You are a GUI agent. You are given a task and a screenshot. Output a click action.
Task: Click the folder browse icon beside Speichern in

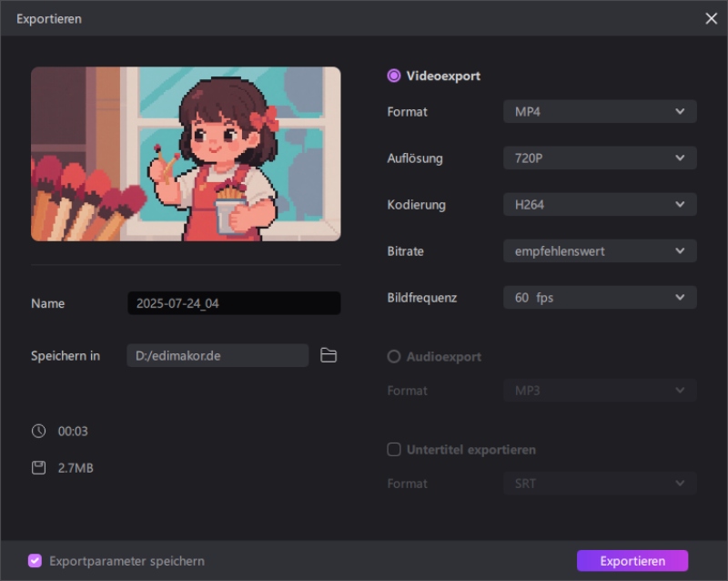pyautogui.click(x=329, y=355)
